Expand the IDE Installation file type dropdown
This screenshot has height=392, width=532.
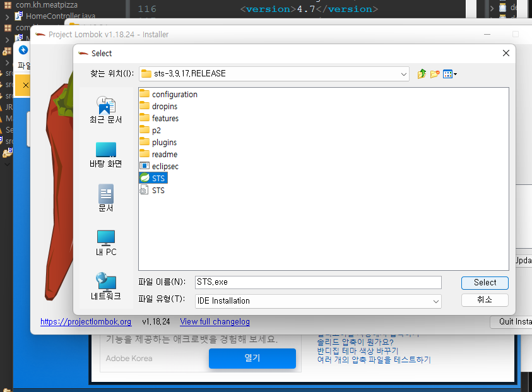pos(436,301)
